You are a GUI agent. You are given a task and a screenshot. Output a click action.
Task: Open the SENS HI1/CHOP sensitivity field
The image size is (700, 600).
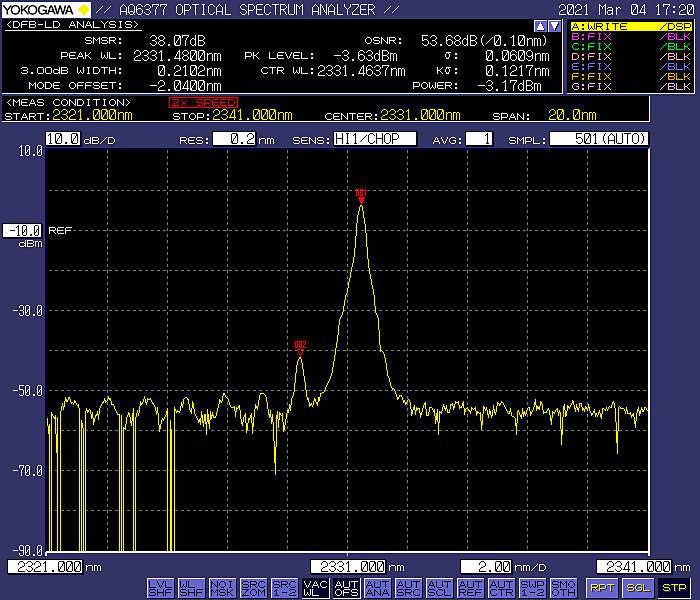click(x=374, y=139)
